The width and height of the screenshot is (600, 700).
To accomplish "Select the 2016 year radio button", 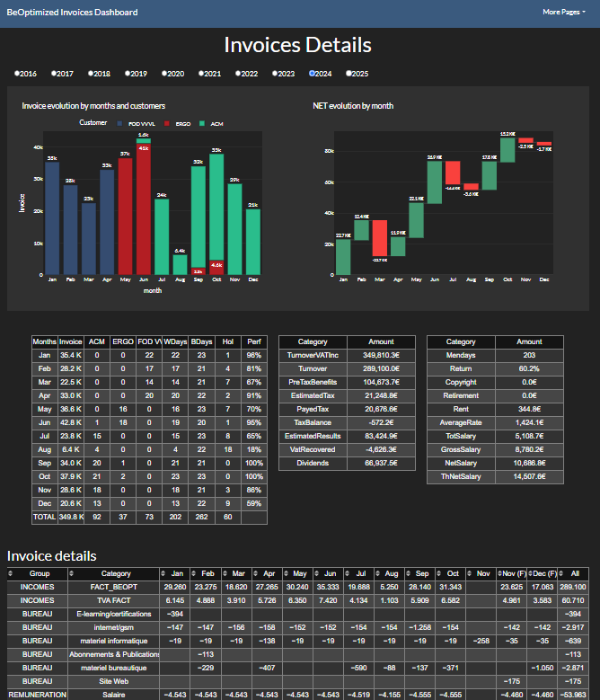I will [x=17, y=74].
